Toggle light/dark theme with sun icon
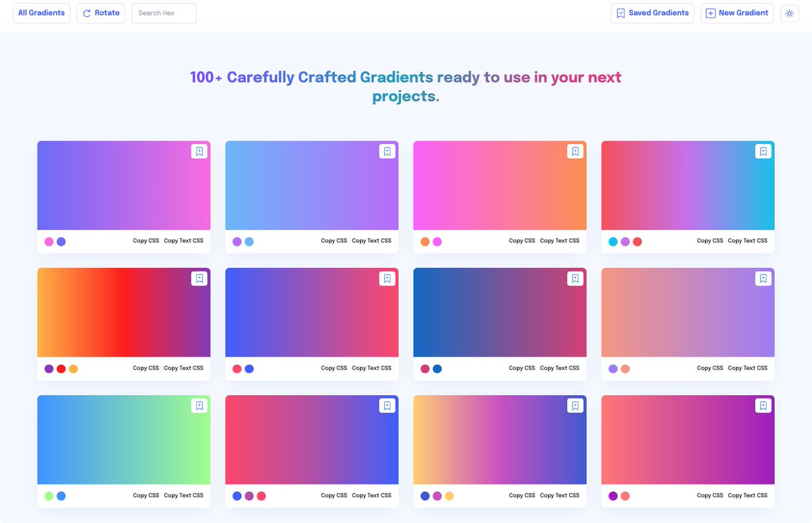812x523 pixels. point(790,14)
